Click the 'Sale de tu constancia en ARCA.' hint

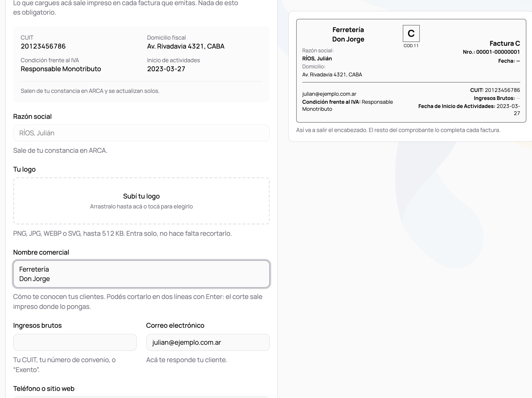coord(60,150)
